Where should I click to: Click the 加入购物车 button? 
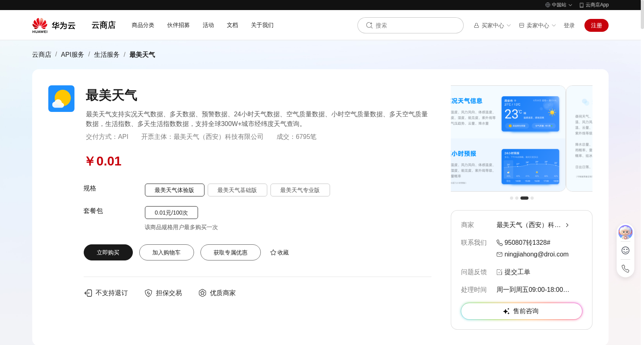[167, 252]
